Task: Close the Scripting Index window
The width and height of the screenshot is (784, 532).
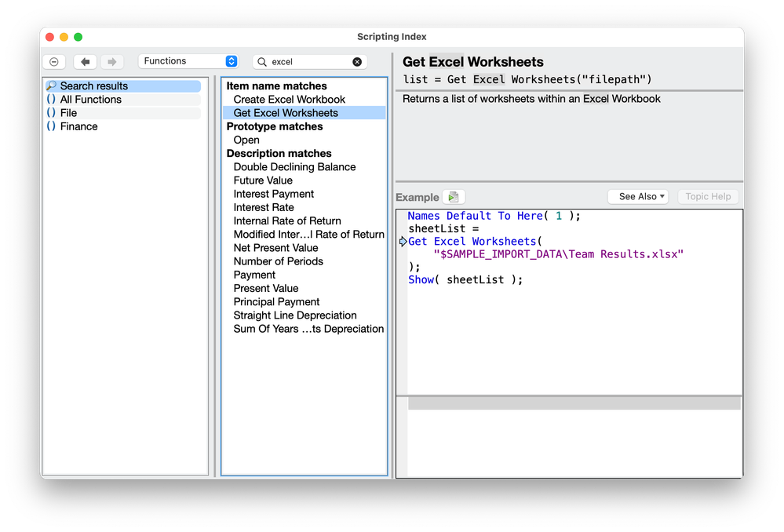Action: click(x=49, y=37)
